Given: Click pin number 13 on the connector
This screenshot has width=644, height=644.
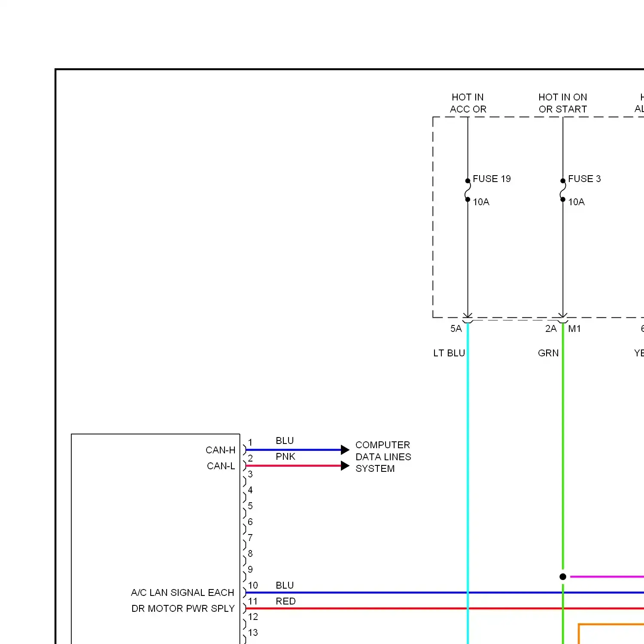Looking at the screenshot, I should point(253,632).
